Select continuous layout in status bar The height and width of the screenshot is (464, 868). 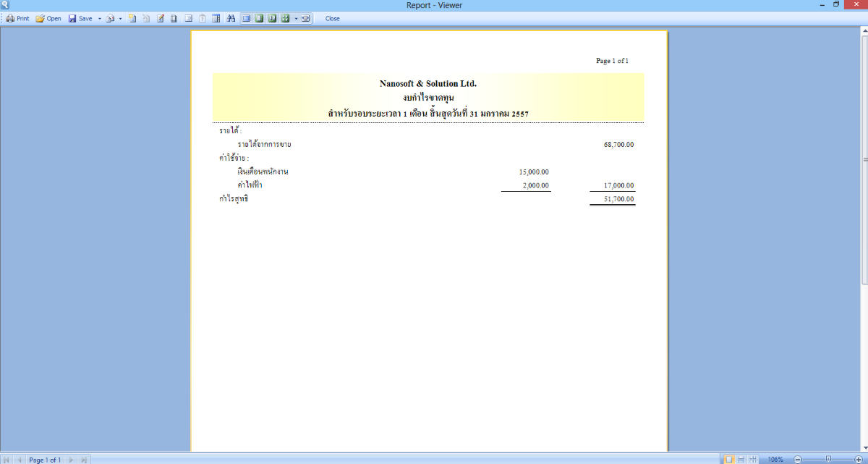pyautogui.click(x=741, y=460)
